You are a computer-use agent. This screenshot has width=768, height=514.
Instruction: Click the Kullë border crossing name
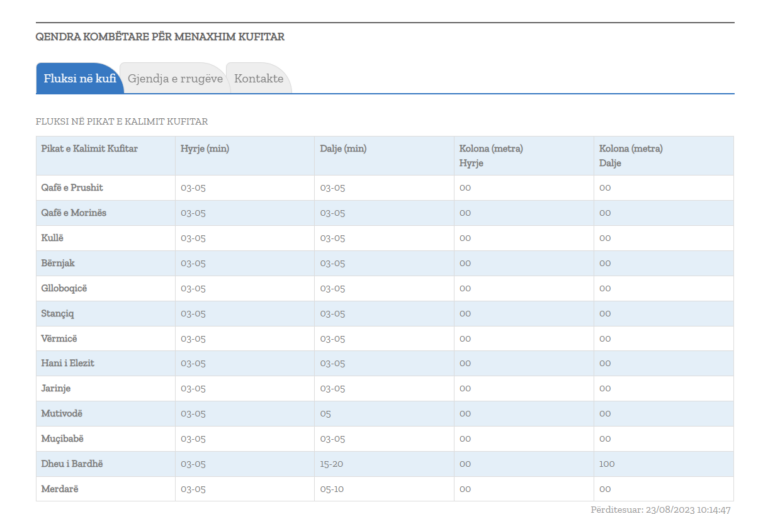click(x=52, y=238)
